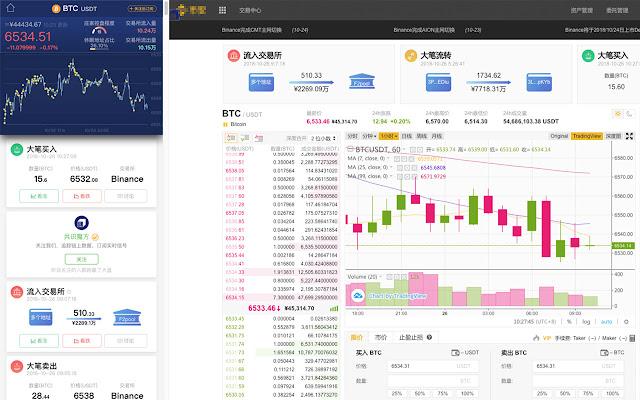The image size is (640, 400).
Task: Switch to dark theme moon icon
Action: click(x=629, y=113)
